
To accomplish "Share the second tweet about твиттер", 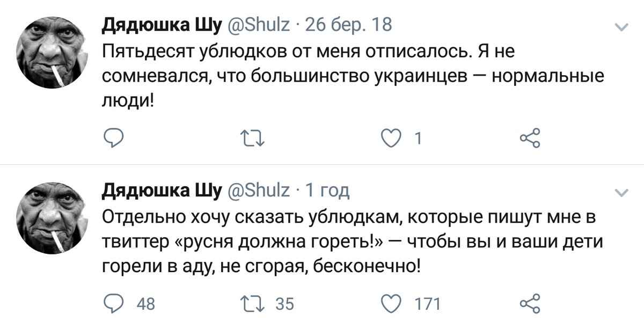I will coord(530,304).
